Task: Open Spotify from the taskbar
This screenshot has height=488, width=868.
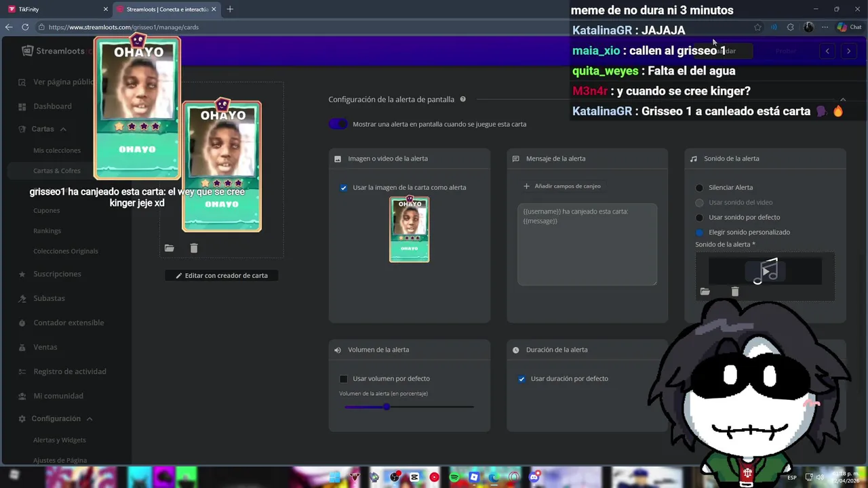Action: pos(454,477)
